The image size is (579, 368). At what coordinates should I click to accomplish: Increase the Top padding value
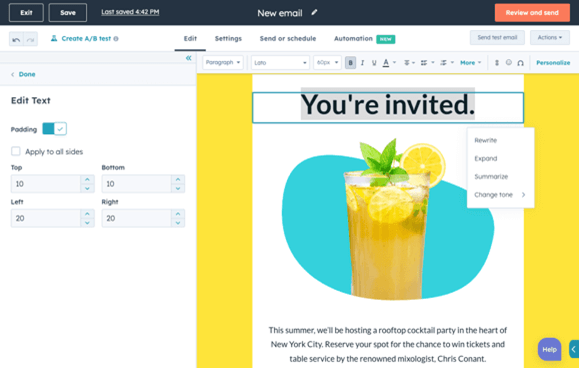click(87, 179)
